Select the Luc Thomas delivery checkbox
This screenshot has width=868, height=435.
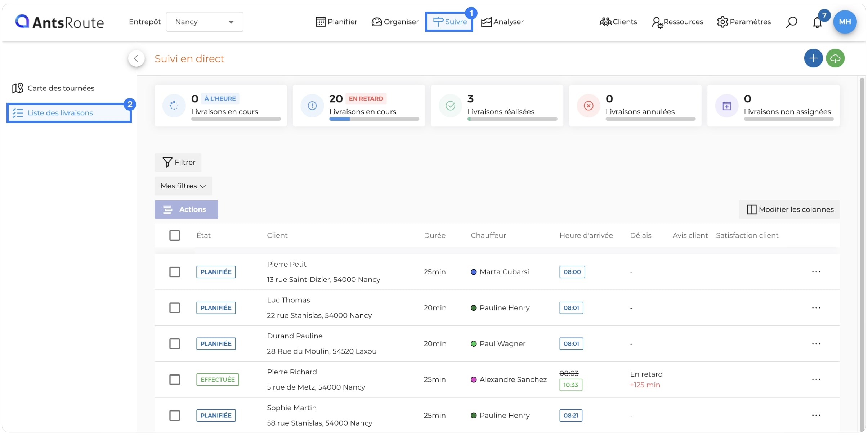tap(175, 308)
